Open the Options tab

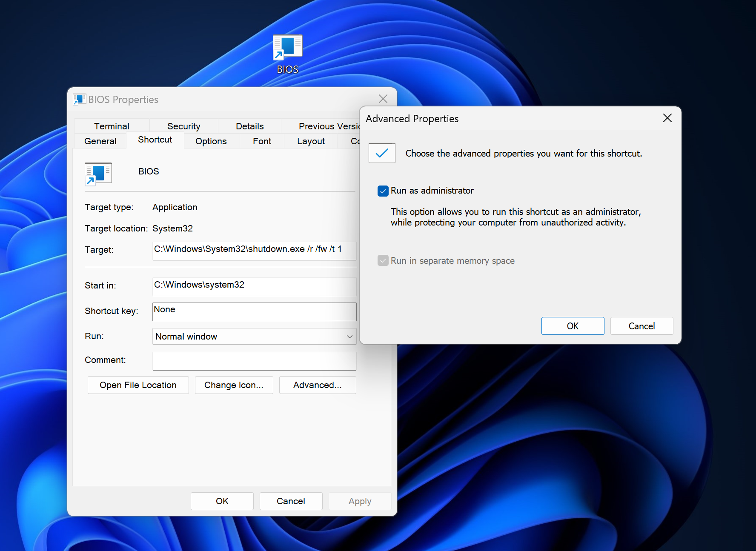[211, 141]
